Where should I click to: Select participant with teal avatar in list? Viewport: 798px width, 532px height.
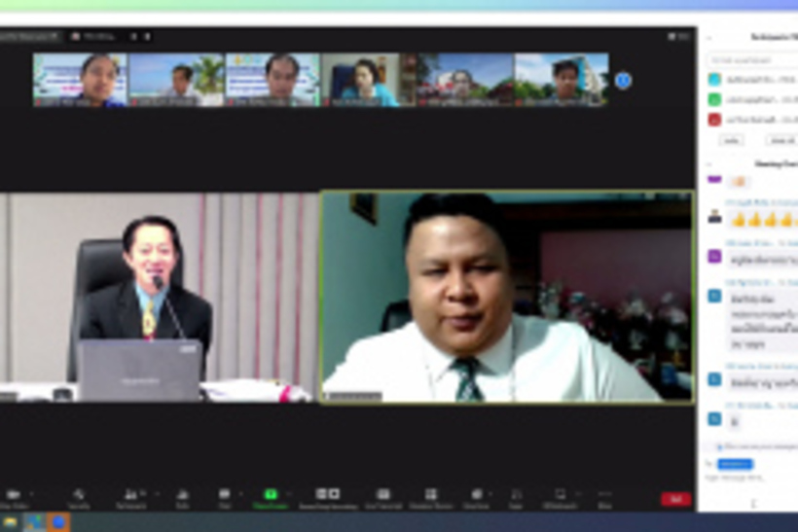point(753,80)
